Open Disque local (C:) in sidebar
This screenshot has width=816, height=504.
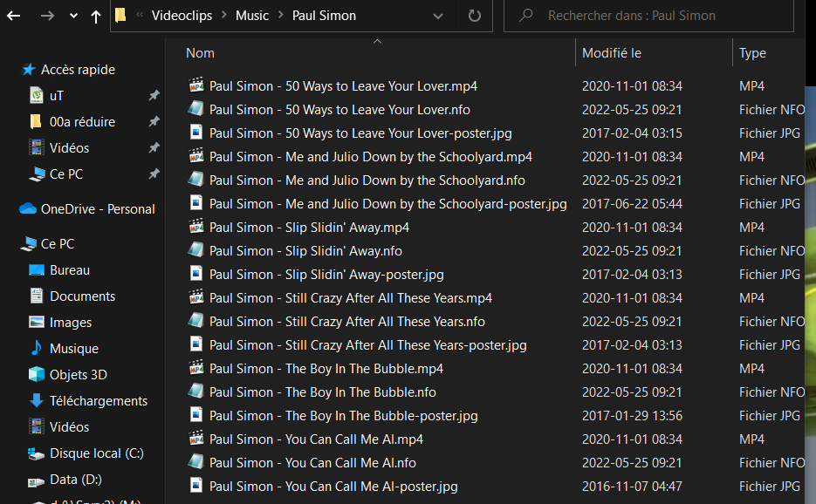click(x=96, y=453)
